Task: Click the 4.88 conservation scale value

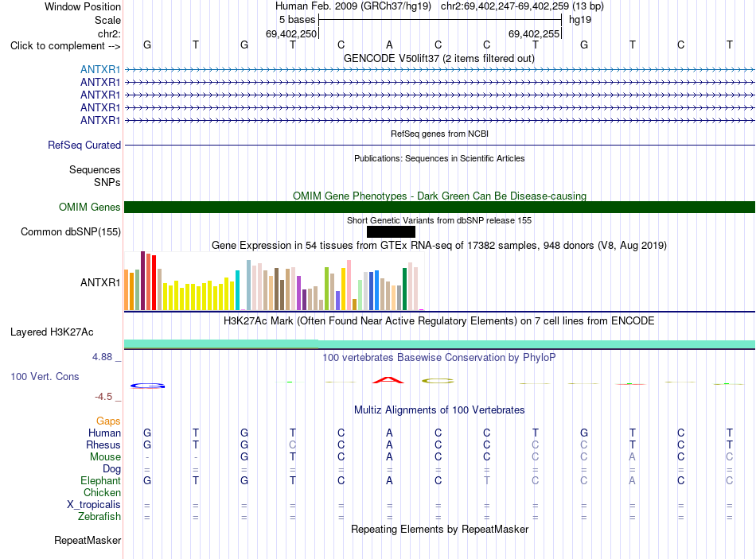Action: click(x=102, y=357)
